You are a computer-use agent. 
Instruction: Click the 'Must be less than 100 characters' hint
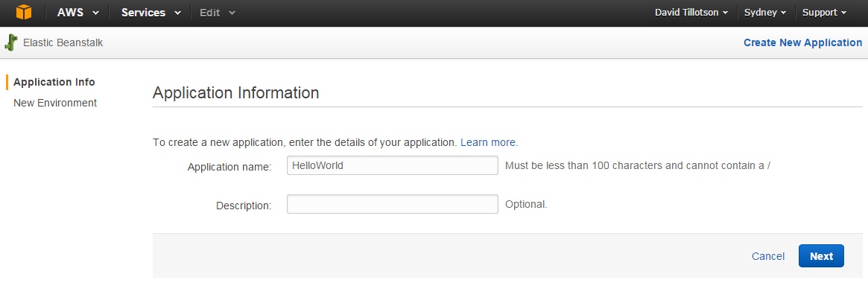[x=638, y=165]
